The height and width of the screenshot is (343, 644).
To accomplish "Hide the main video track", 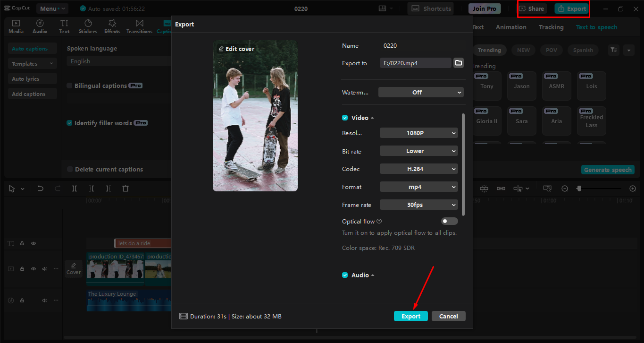I will pyautogui.click(x=33, y=269).
